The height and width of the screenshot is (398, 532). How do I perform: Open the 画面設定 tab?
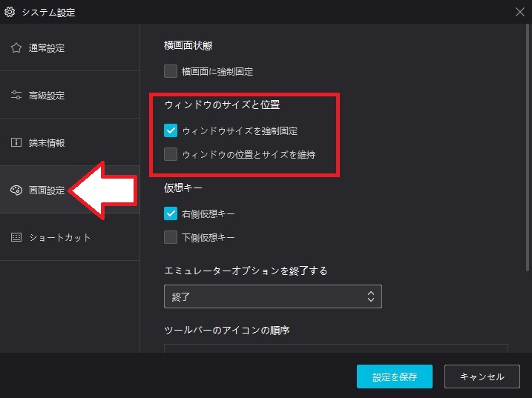coord(70,190)
